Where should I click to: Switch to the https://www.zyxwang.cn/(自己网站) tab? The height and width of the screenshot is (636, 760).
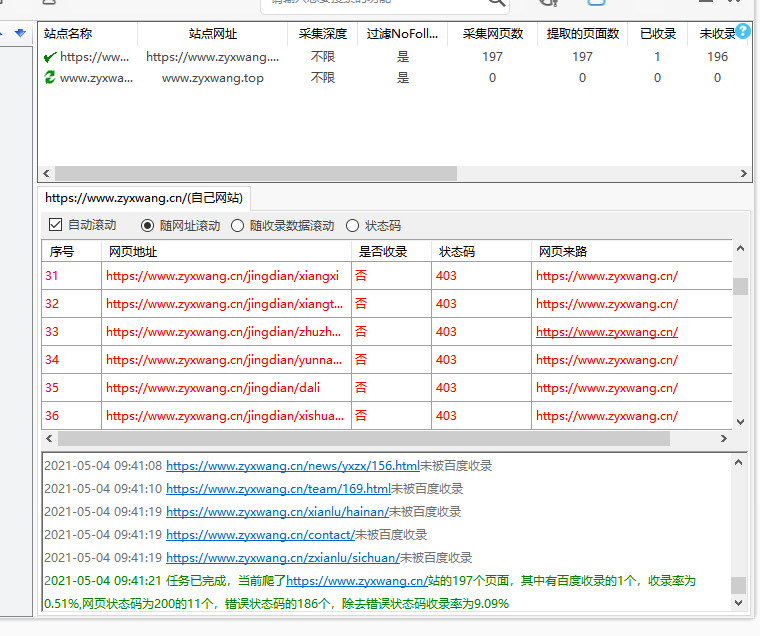click(144, 198)
